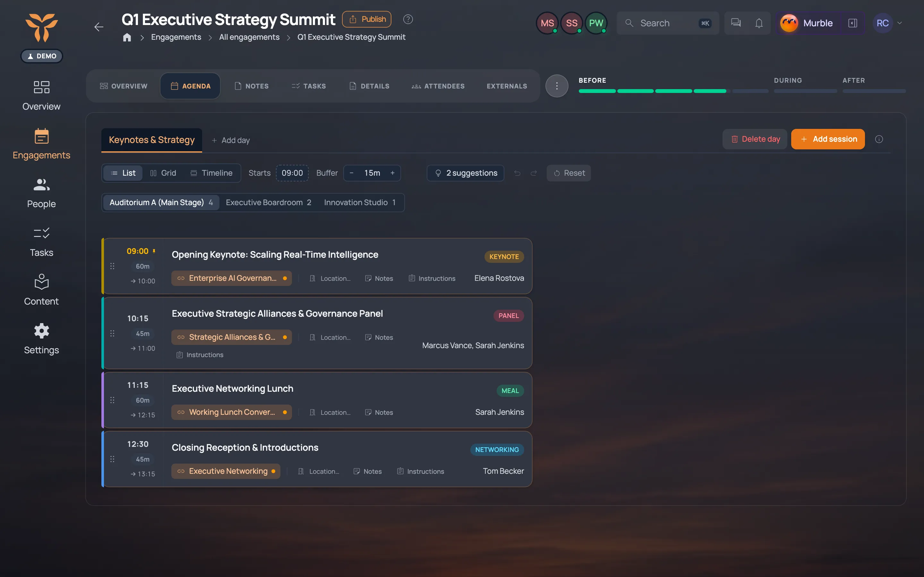
Task: Switch to the Attendees tab
Action: coord(438,86)
